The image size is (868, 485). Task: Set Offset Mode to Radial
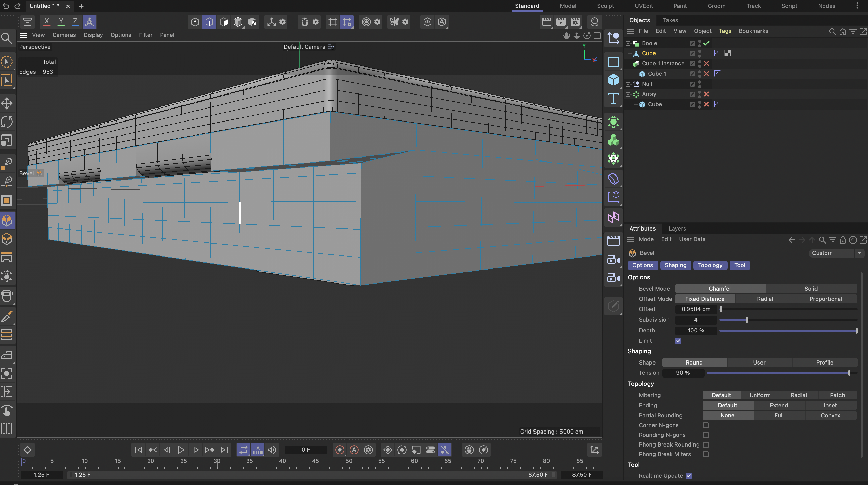click(765, 299)
